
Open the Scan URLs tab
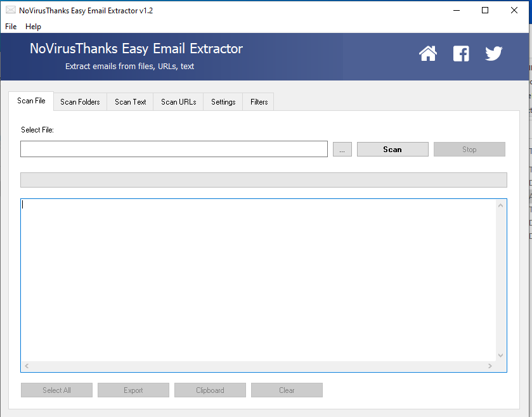[x=178, y=102]
